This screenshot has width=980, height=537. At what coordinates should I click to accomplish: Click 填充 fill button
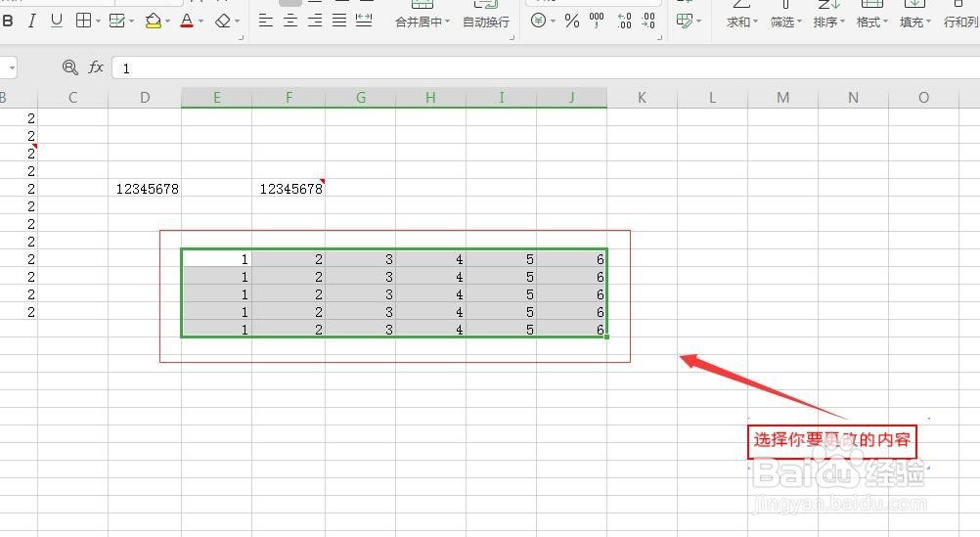pos(912,22)
